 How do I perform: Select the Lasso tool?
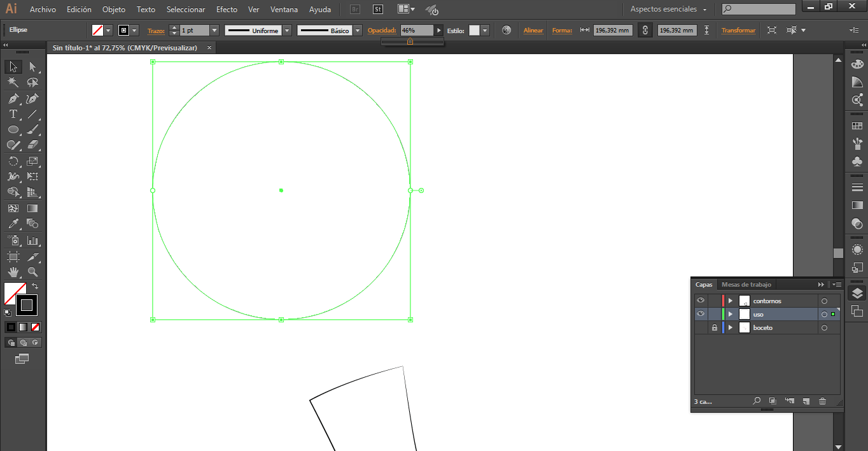(32, 83)
